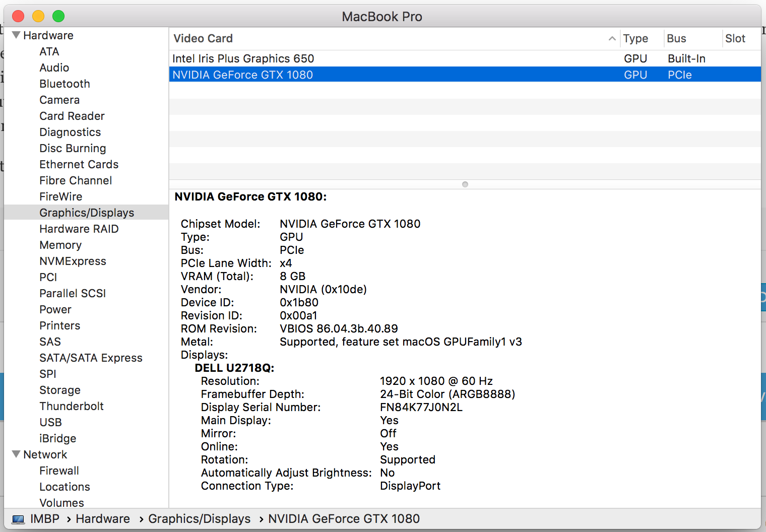Image resolution: width=766 pixels, height=532 pixels.
Task: Collapse the Network section triangle
Action: pos(16,454)
